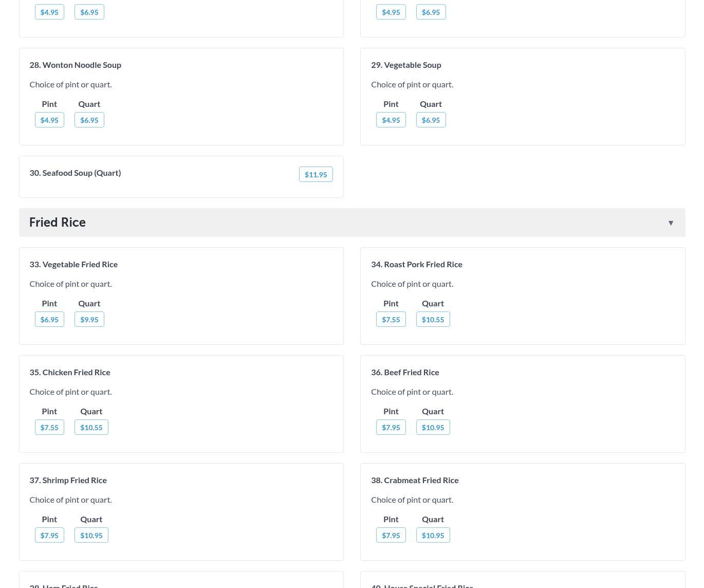Collapse the Fried Rice section arrow
704x588 pixels.
[671, 223]
